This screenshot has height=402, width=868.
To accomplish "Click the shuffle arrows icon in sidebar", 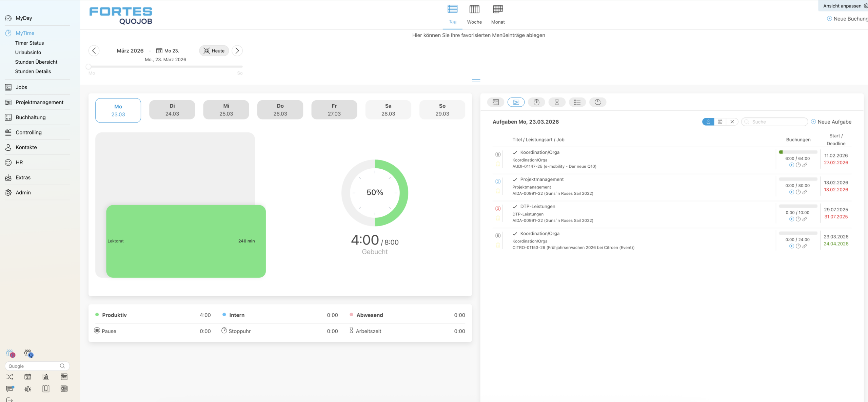I will (x=9, y=377).
